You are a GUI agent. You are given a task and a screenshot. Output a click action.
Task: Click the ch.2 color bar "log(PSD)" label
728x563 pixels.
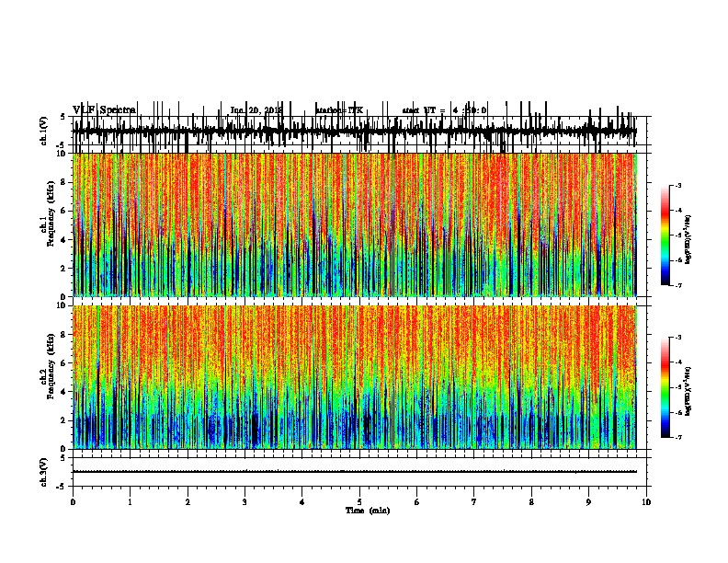point(688,392)
